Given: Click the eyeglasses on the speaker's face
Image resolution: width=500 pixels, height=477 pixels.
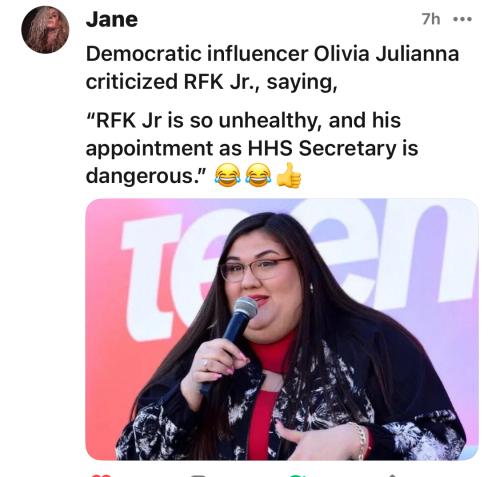Looking at the screenshot, I should tap(255, 269).
